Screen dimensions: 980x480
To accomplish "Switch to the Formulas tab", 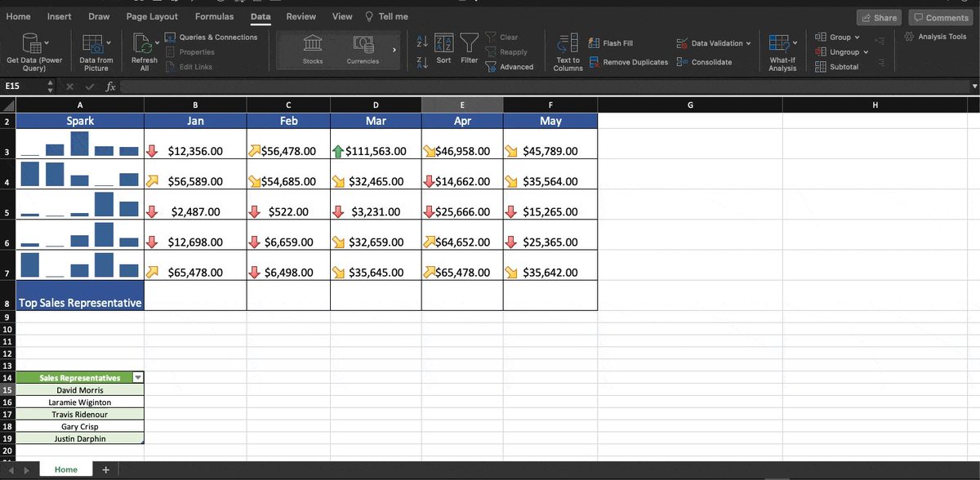I will (214, 16).
